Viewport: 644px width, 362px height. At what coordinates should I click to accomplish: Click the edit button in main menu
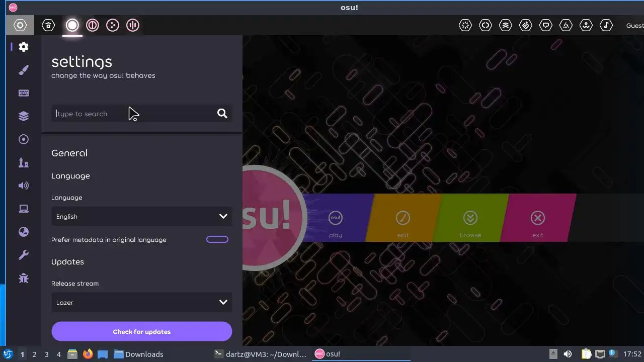pos(403,218)
